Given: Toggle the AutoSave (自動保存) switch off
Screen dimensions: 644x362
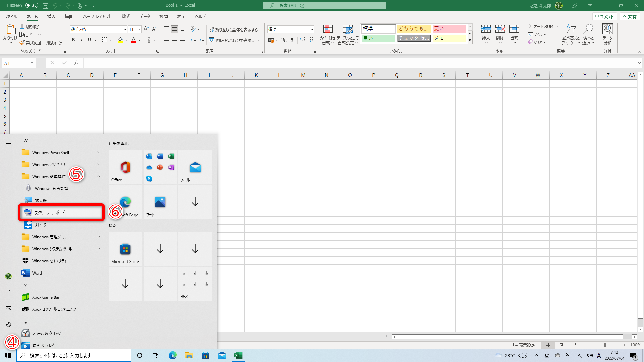Looking at the screenshot, I should point(32,5).
